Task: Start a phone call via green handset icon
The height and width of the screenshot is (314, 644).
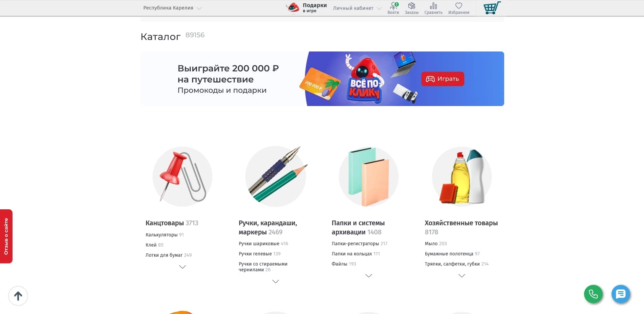Action: (593, 294)
